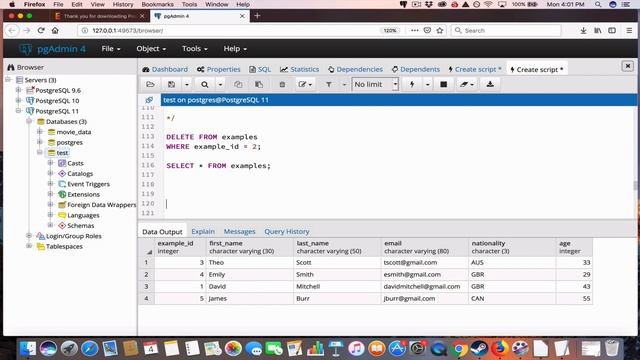Click the Save file toolbar icon
The image size is (640, 360).
(x=171, y=84)
